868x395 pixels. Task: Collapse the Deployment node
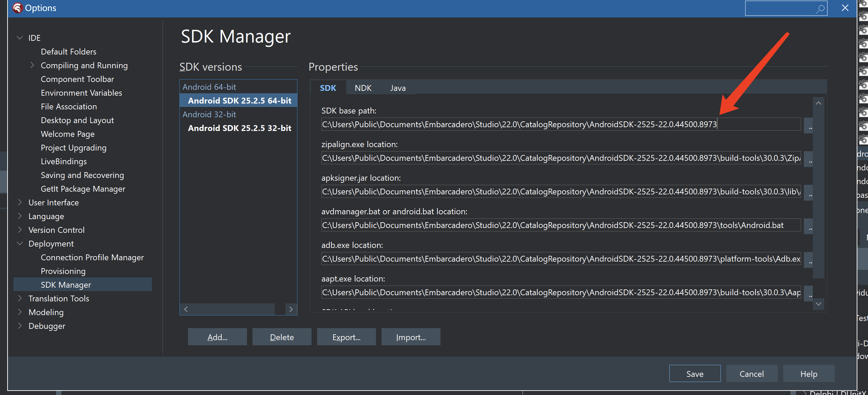click(x=20, y=243)
